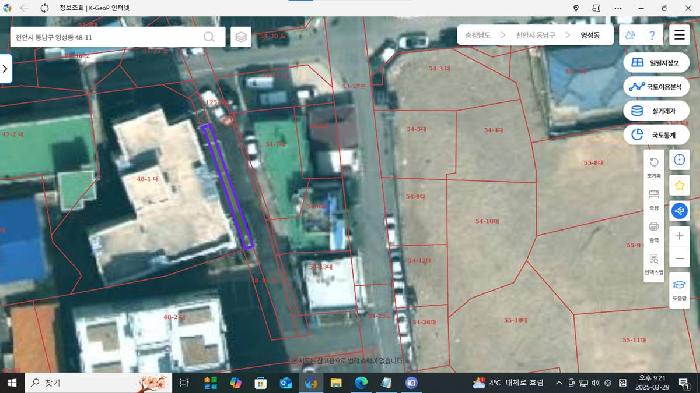This screenshot has height=393, width=700.
Task: Open Task View on the taskbar
Action: [183, 383]
